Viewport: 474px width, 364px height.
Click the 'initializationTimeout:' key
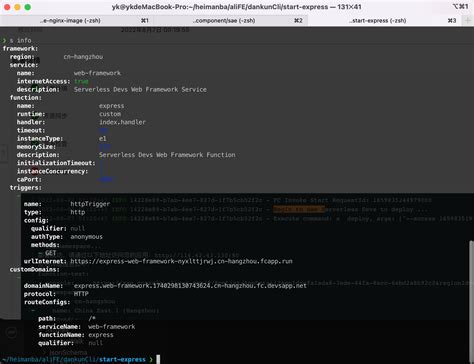[56, 163]
